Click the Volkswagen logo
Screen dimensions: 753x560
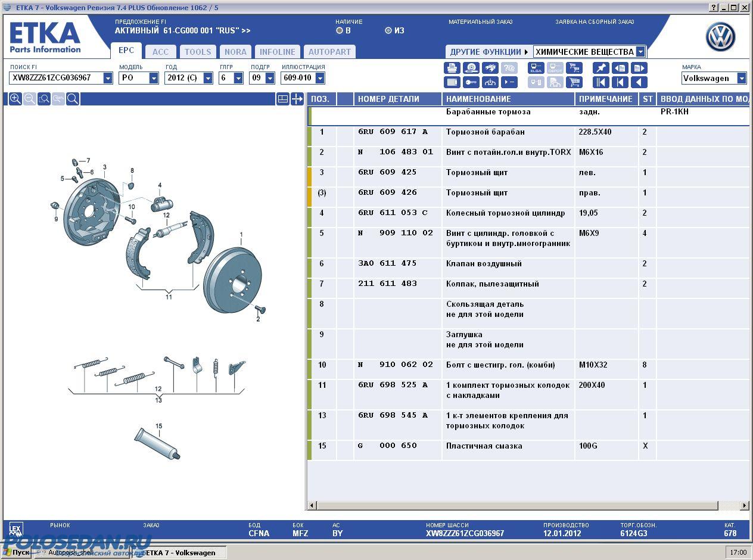tap(720, 37)
